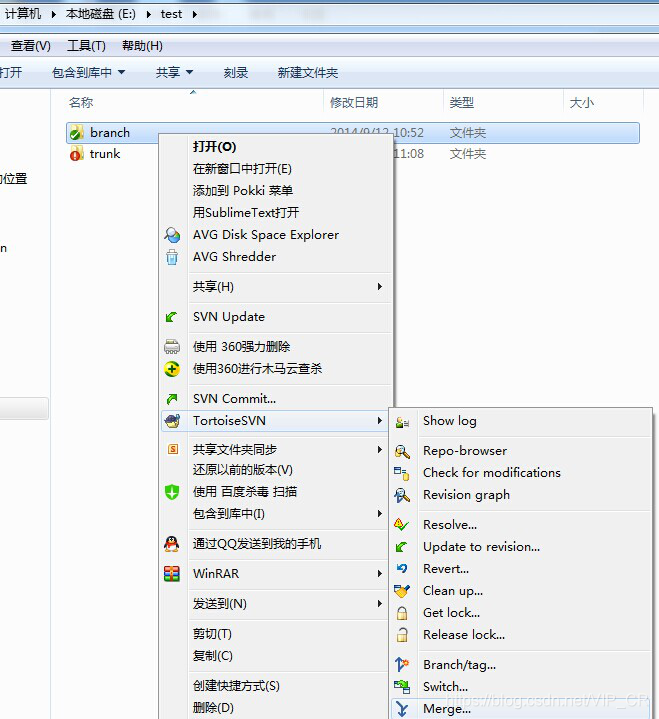Sort by the 类型 column header

click(461, 102)
